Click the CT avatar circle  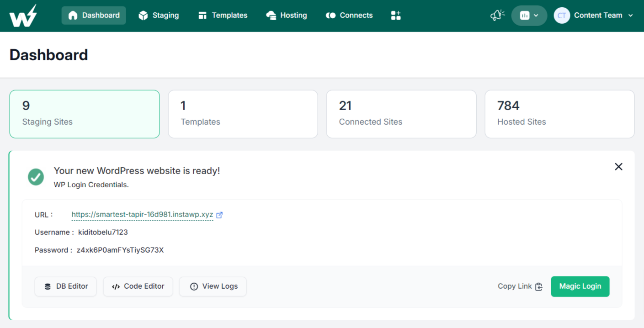pos(562,16)
